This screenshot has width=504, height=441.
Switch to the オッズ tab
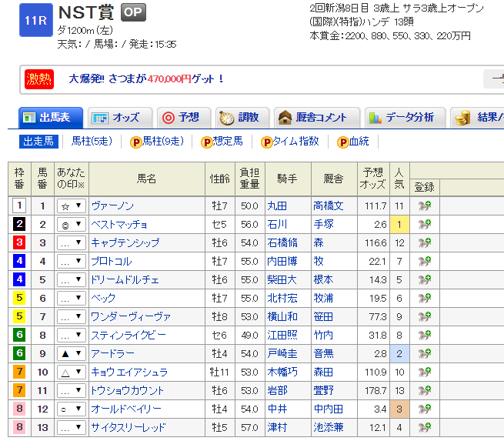(x=120, y=118)
